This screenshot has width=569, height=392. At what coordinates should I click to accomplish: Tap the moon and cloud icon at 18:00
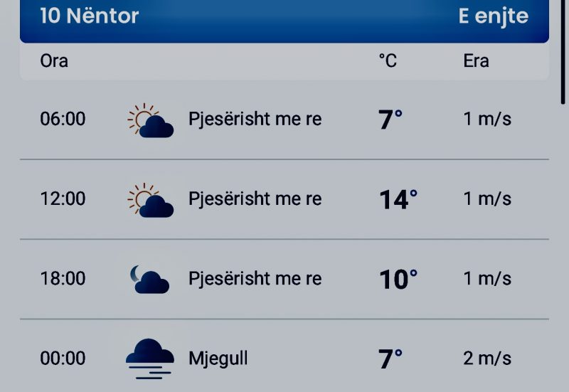coord(150,279)
